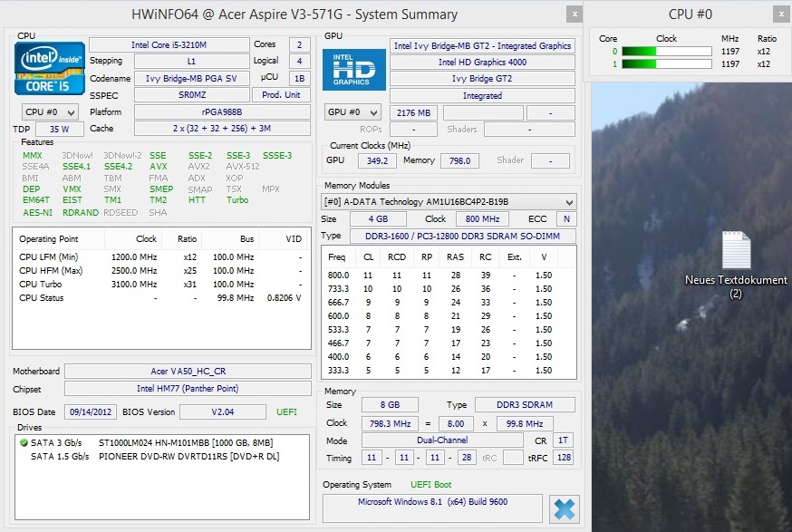Click the DDR3-1600 / PC3-12800 type field
The height and width of the screenshot is (532, 792).
pos(463,236)
